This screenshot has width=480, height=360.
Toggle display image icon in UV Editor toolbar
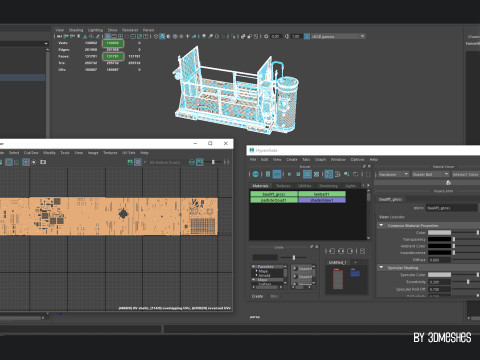click(x=130, y=162)
